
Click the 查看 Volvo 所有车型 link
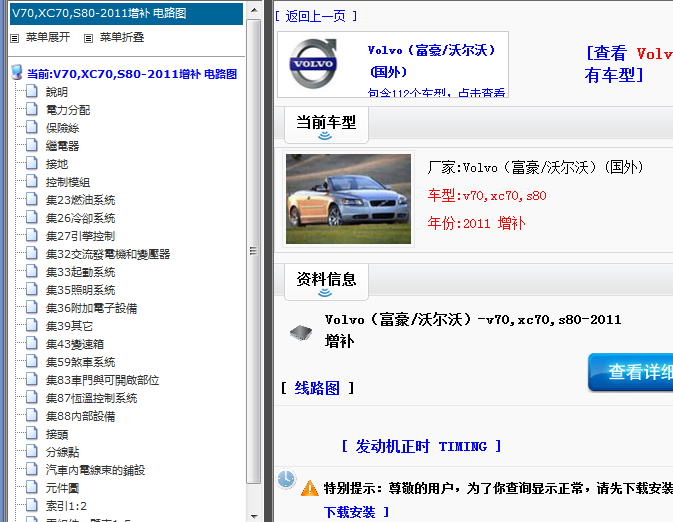pos(629,64)
